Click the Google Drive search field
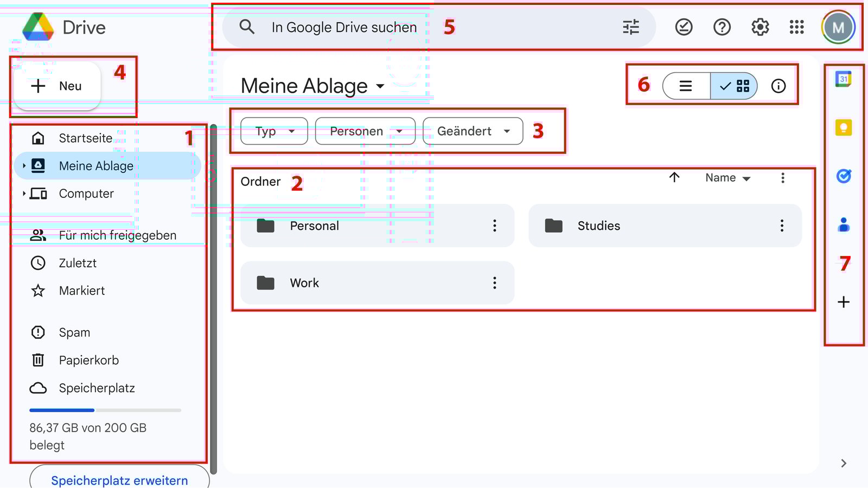The image size is (868, 488). coord(380,27)
